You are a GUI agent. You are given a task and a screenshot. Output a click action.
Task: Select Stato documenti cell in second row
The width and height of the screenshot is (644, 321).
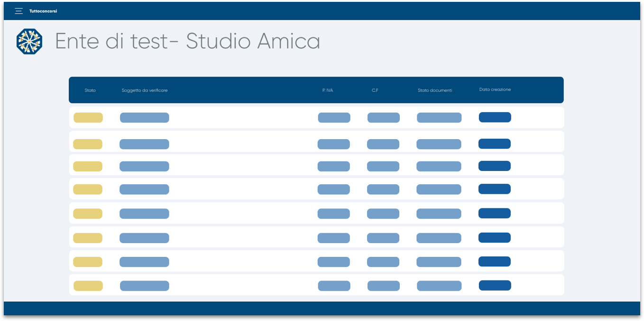coord(439,144)
